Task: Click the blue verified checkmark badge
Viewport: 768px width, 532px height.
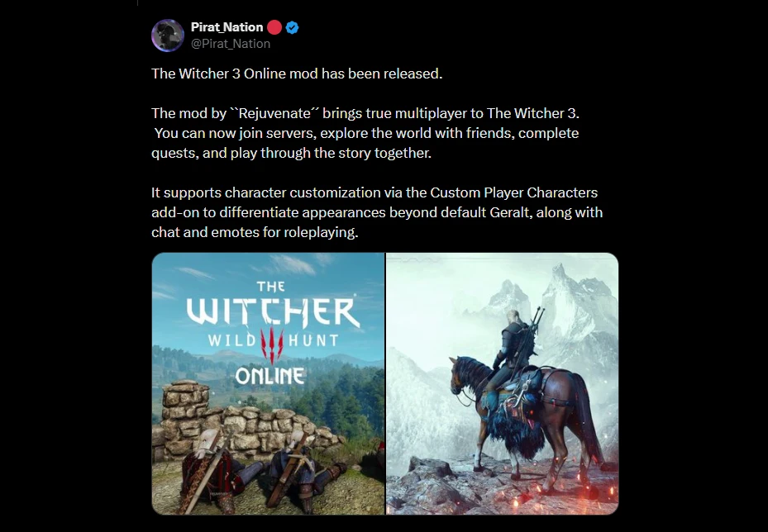Action: (293, 27)
